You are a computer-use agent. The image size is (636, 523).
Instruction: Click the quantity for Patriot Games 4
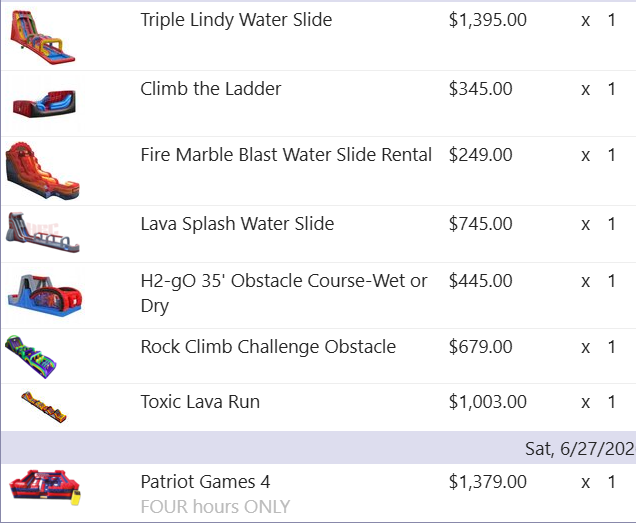(611, 482)
